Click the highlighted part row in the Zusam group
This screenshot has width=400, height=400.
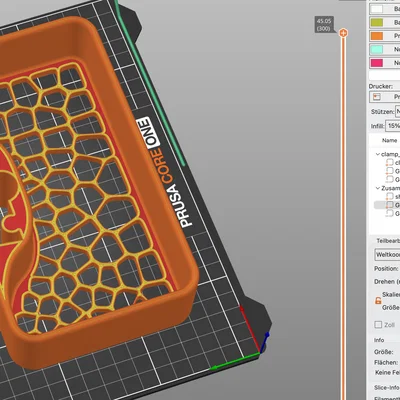(x=387, y=205)
